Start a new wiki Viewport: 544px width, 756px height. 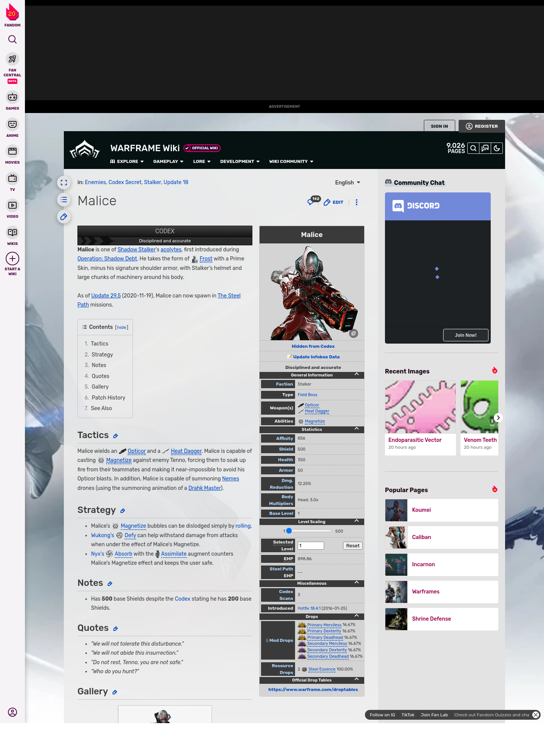(x=12, y=263)
